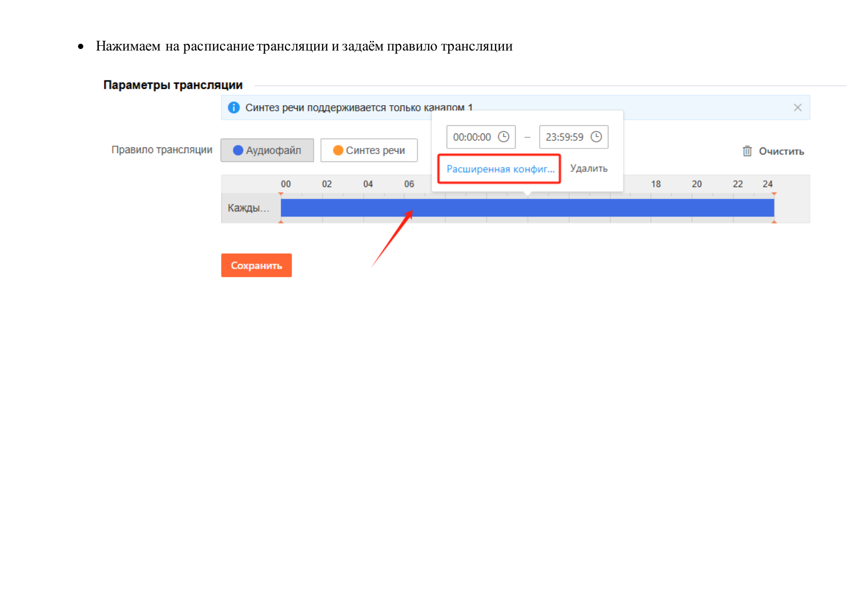The image size is (868, 614).
Task: Click the Правило трансляции label
Action: [162, 150]
